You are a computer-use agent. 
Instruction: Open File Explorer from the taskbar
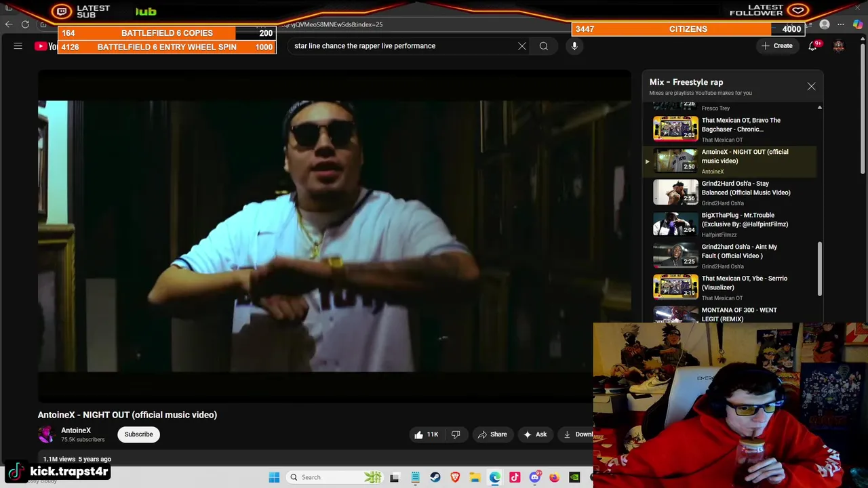tap(475, 477)
